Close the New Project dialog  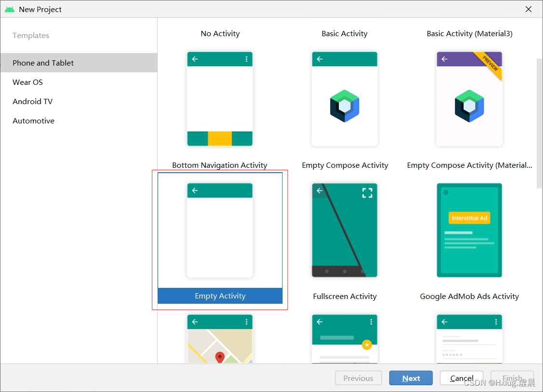tap(529, 9)
